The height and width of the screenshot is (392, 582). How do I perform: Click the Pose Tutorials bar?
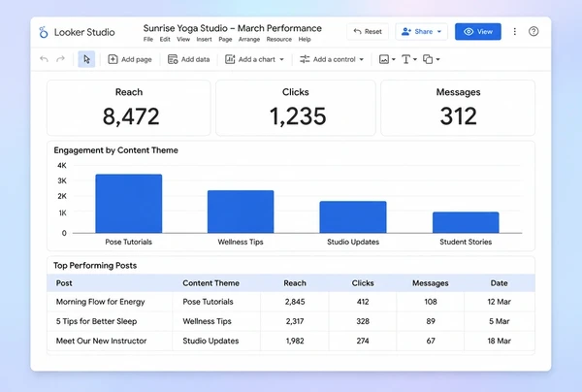pos(129,204)
